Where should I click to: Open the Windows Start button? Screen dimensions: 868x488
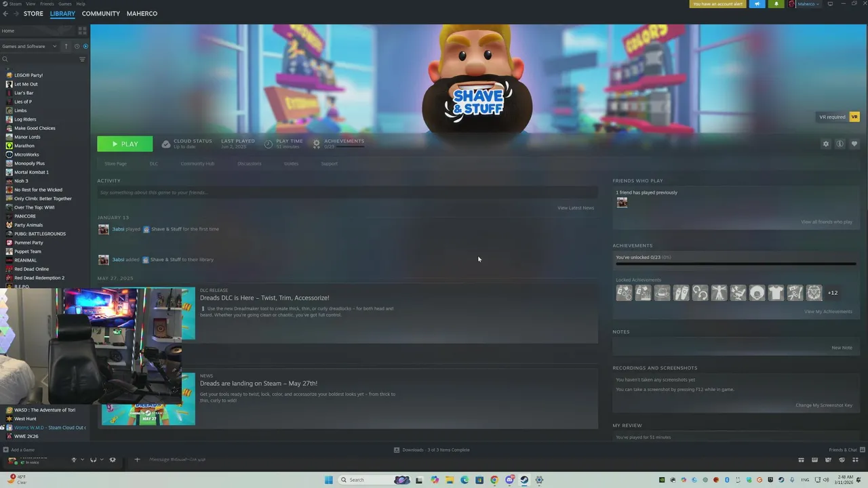(329, 480)
